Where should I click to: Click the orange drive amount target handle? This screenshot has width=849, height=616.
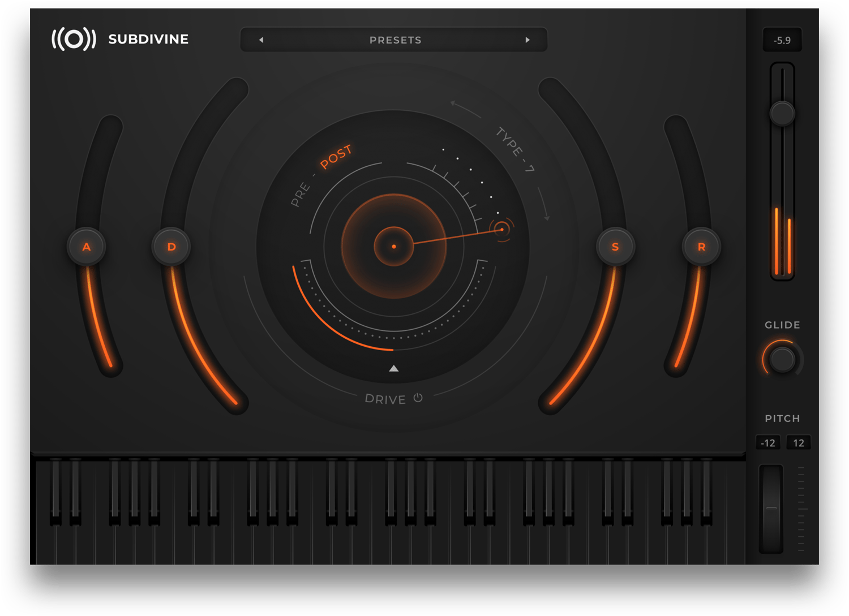click(501, 229)
